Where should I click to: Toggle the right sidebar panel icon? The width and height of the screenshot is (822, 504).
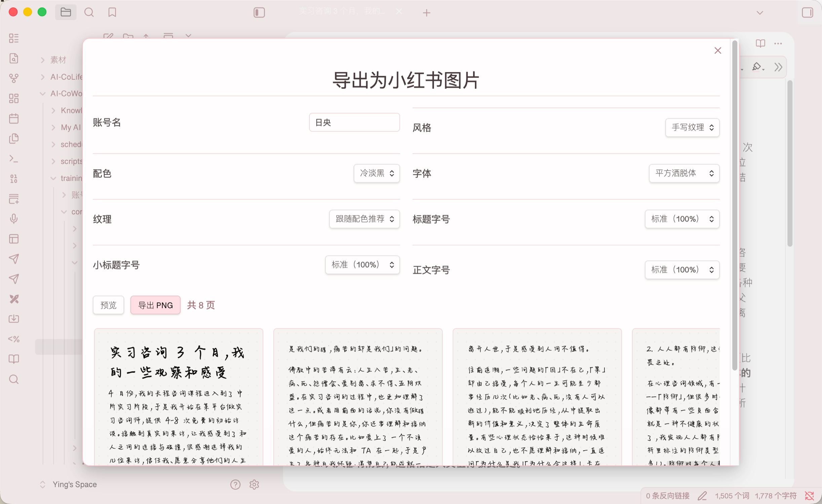[x=807, y=13]
